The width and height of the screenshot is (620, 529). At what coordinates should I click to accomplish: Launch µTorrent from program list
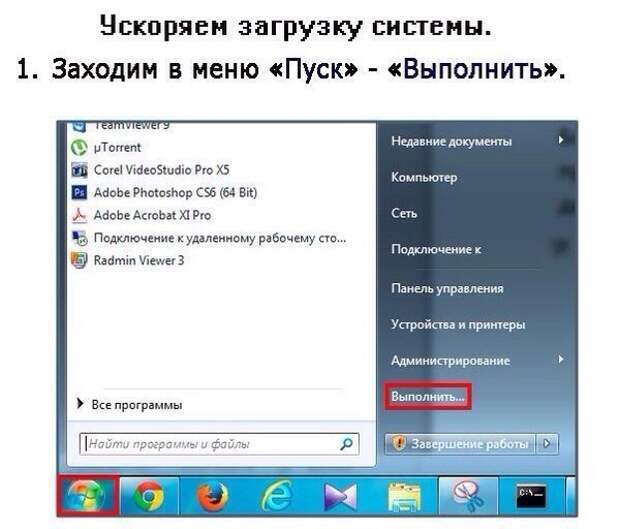pyautogui.click(x=106, y=147)
